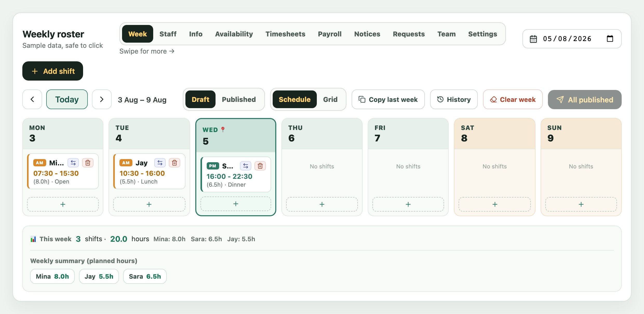Add a shift on Wednesday 5

click(x=236, y=204)
